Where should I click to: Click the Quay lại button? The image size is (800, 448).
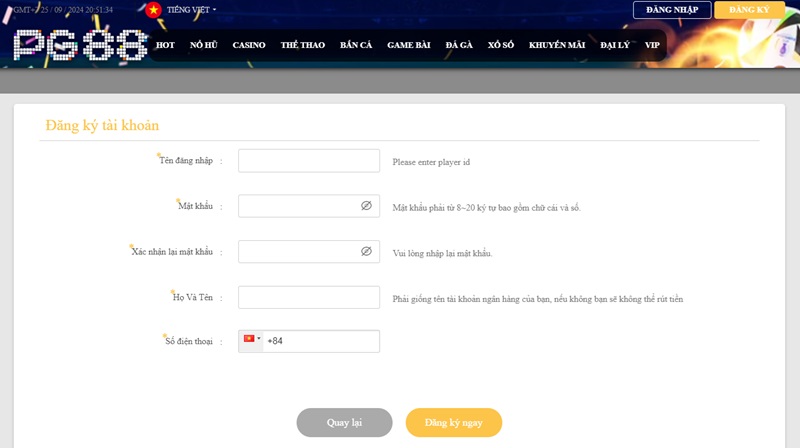[344, 422]
